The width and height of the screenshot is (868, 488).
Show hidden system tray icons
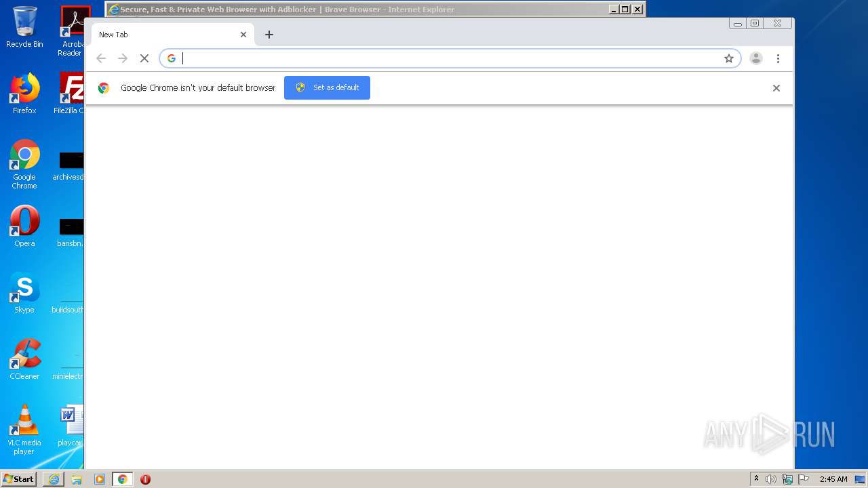pos(756,479)
